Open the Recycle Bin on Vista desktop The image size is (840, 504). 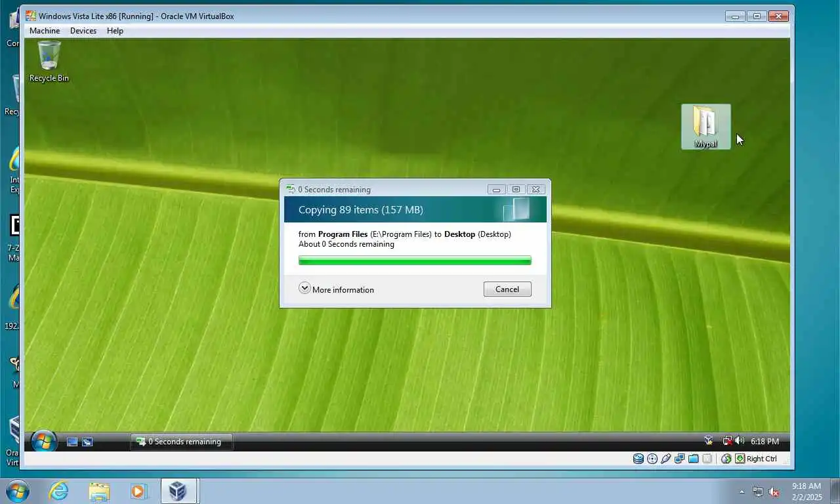point(49,61)
